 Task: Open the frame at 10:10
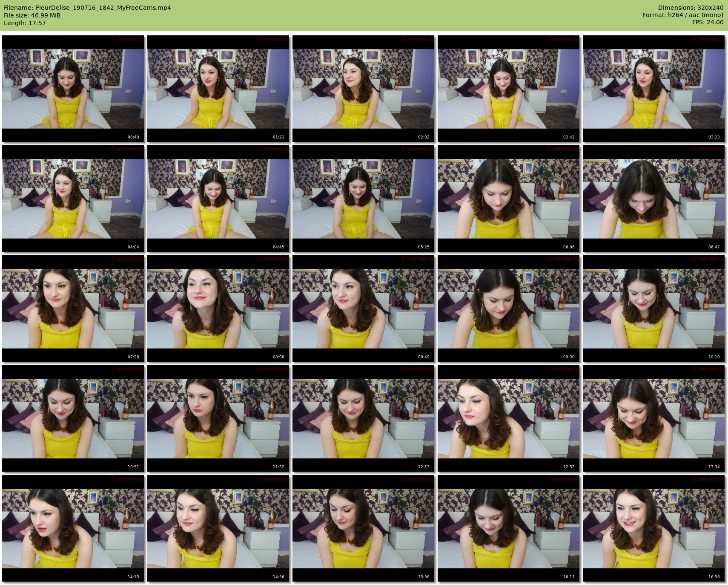click(653, 308)
